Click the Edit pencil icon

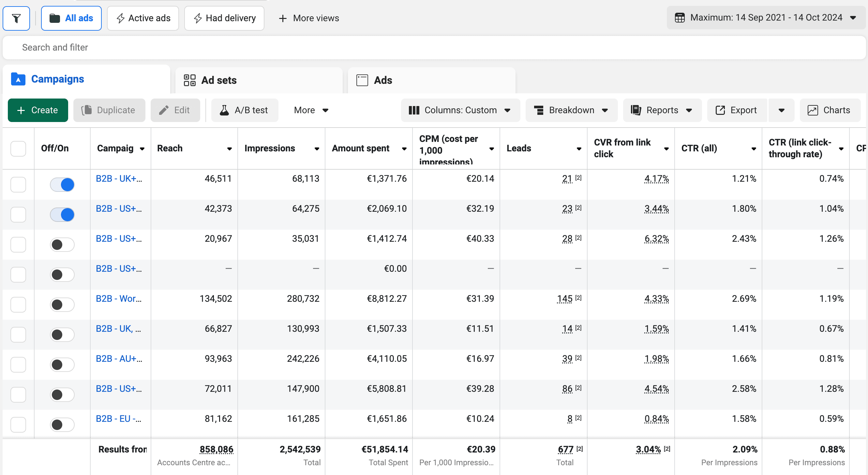(164, 110)
